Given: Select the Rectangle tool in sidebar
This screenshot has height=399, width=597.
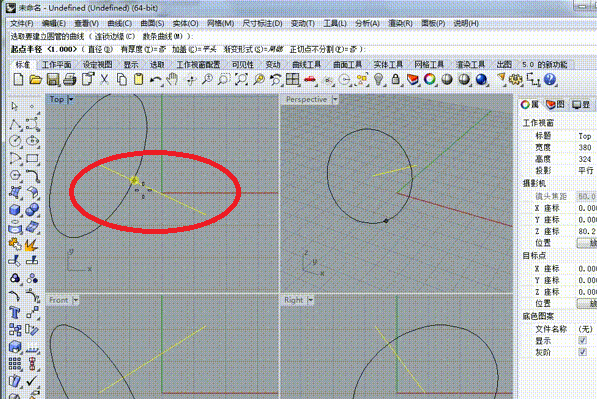Looking at the screenshot, I should (32, 158).
